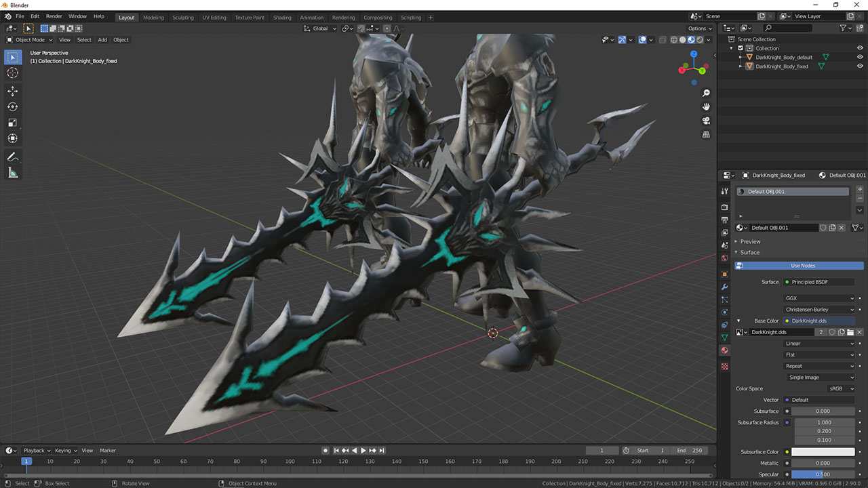Open the Tool settings tab in properties
This screenshot has height=488, width=868.
tap(724, 191)
